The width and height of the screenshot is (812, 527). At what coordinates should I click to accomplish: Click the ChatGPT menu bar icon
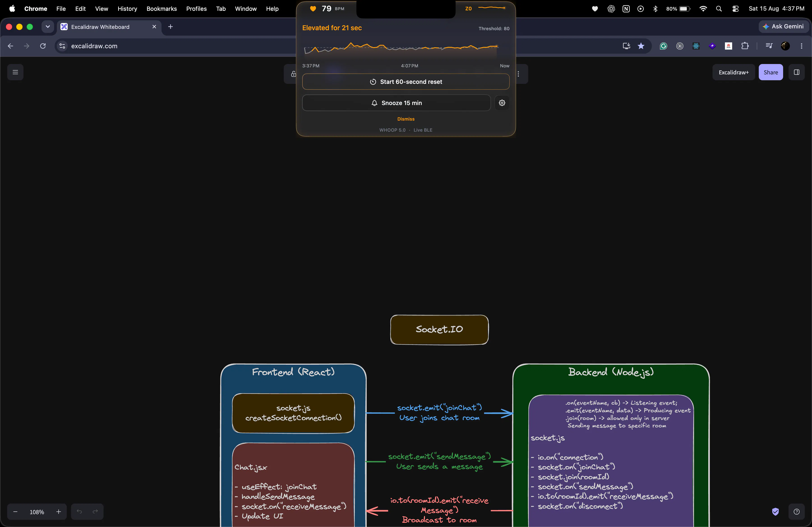click(x=611, y=9)
